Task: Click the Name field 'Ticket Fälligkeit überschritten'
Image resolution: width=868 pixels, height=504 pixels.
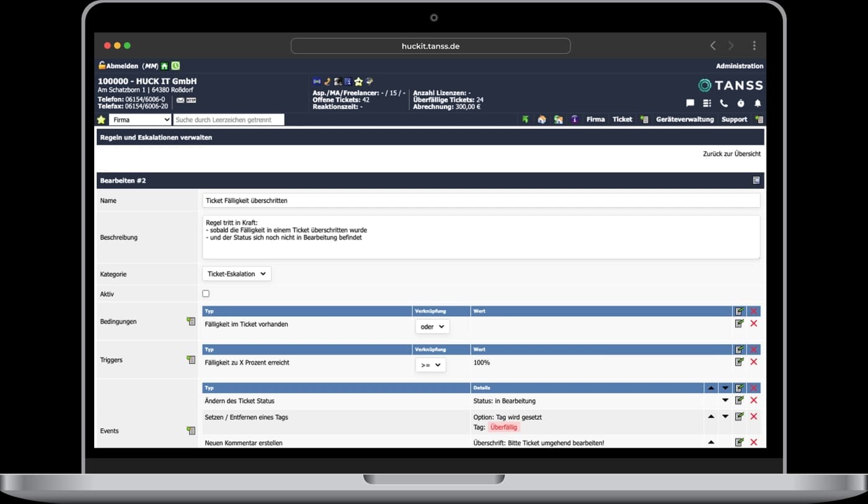Action: 480,200
